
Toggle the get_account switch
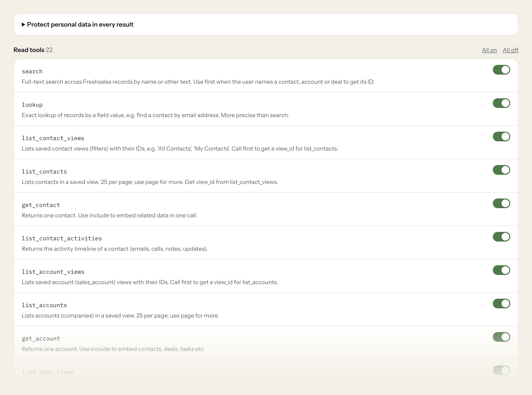coord(501,337)
